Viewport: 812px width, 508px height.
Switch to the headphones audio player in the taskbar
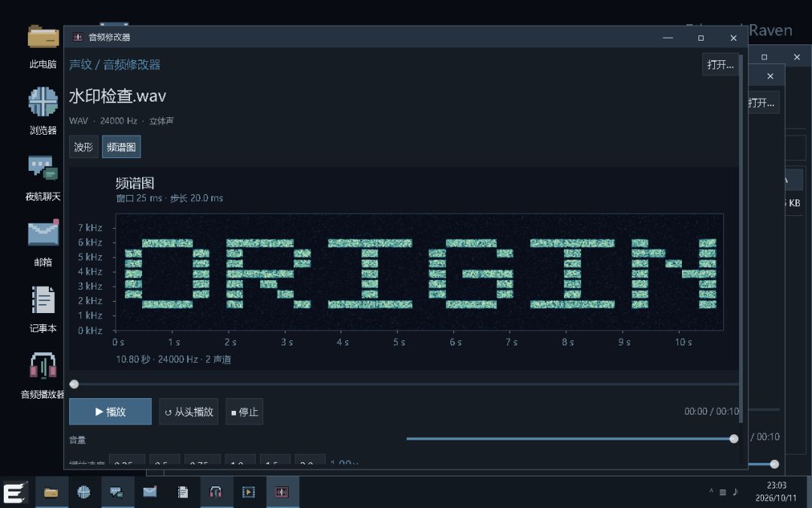tap(216, 492)
